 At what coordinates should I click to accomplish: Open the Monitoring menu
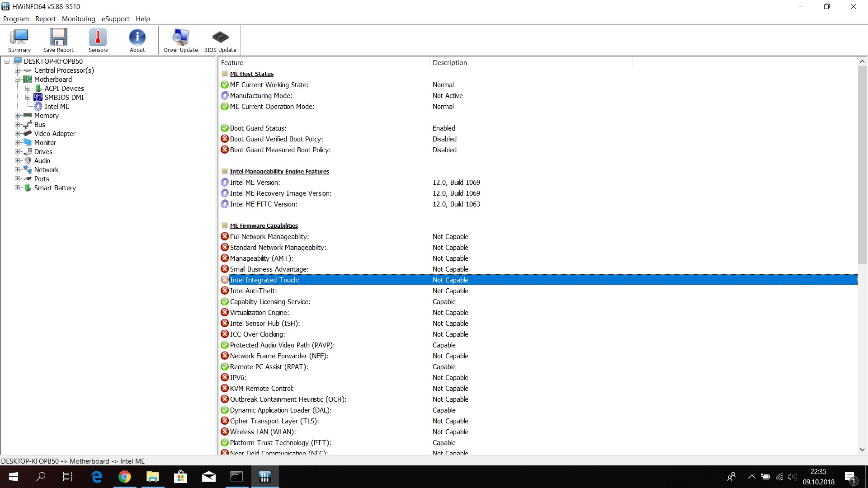[79, 19]
